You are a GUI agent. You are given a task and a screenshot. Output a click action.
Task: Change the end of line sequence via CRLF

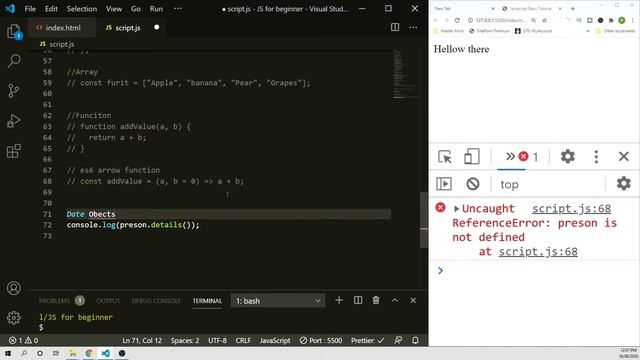point(243,340)
